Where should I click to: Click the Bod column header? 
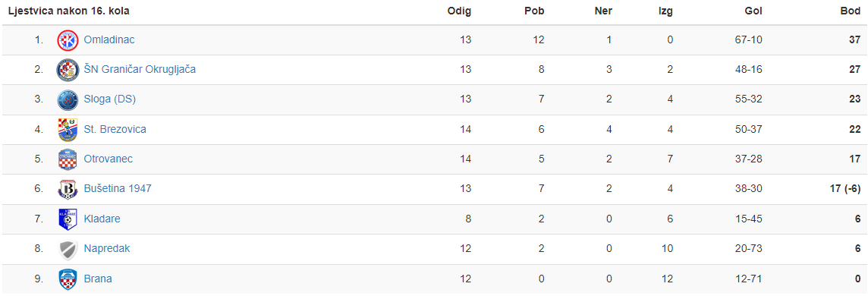coord(851,11)
